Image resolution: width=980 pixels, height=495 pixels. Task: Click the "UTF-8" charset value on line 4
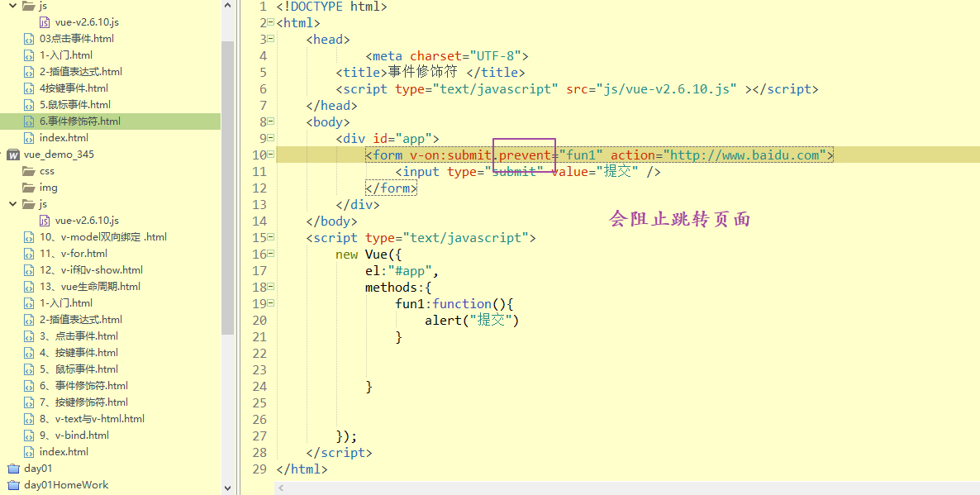[x=497, y=55]
